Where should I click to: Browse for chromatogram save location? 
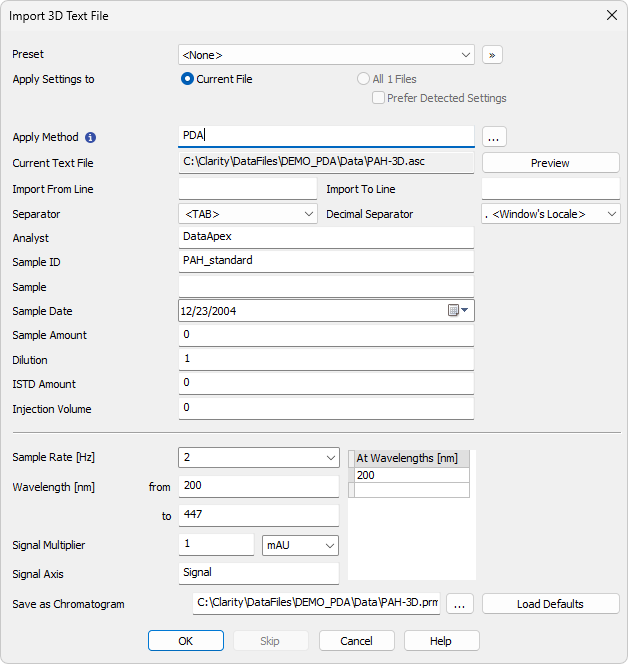460,604
